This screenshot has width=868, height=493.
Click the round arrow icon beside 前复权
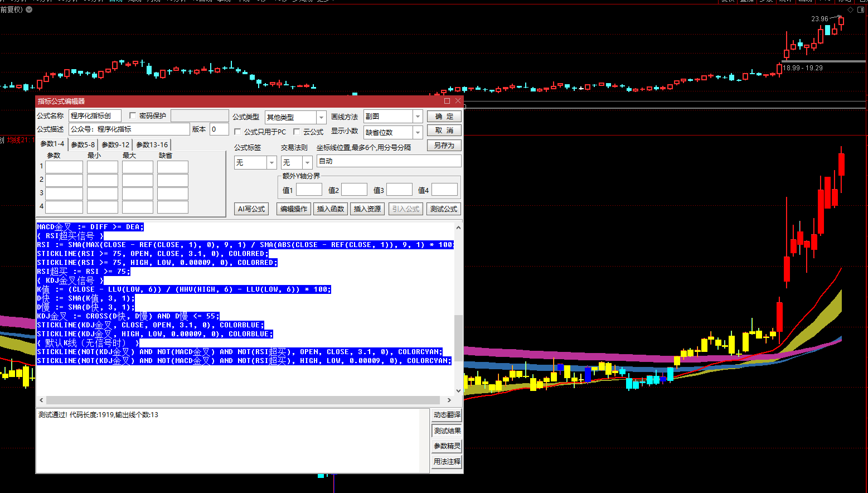[x=29, y=9]
